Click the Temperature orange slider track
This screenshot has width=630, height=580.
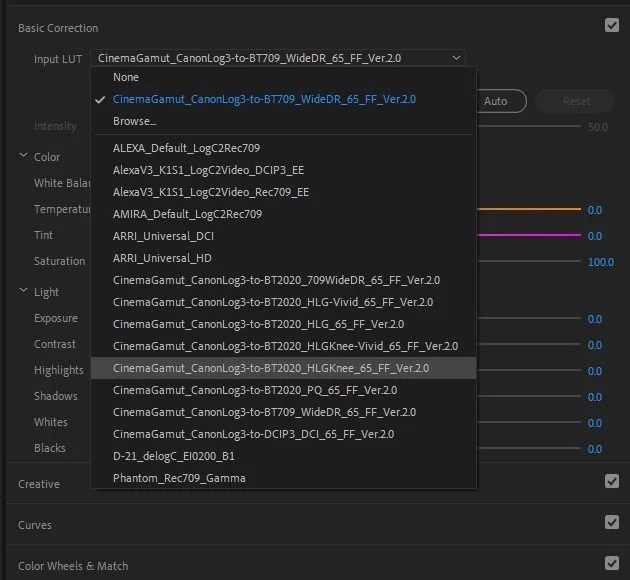(529, 209)
